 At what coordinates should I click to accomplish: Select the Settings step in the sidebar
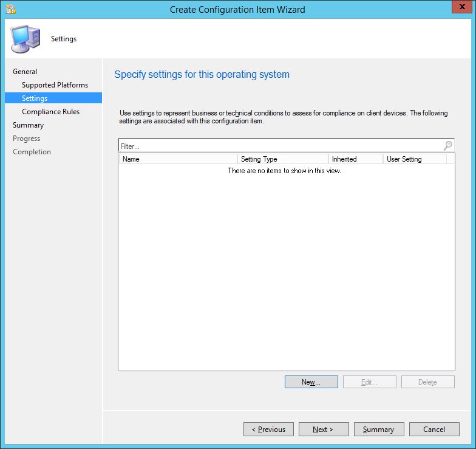pos(53,98)
